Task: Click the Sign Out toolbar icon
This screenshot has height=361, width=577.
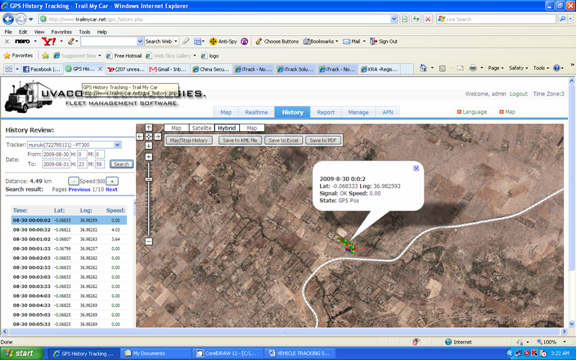Action: (x=374, y=42)
